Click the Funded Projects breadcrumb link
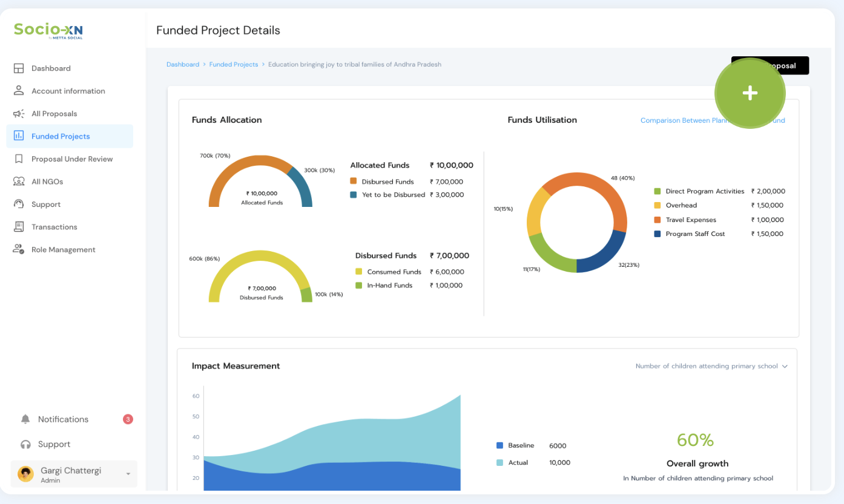This screenshot has height=504, width=844. point(233,64)
